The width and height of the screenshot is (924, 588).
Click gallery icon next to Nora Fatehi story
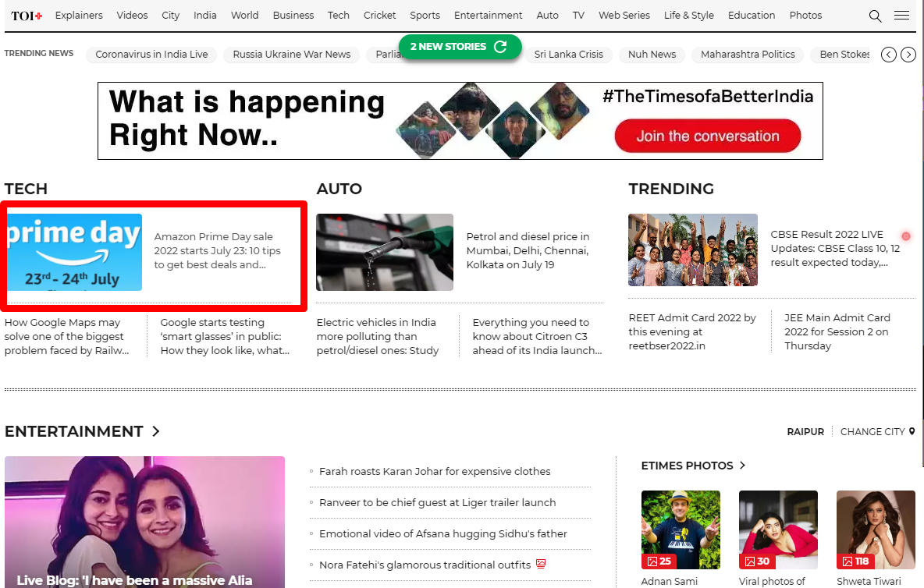(x=540, y=564)
